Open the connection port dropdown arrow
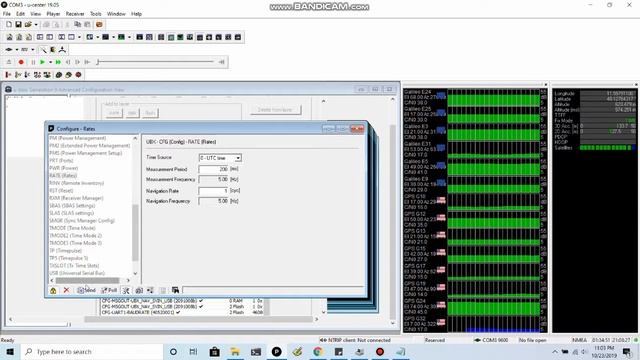 [x=16, y=49]
